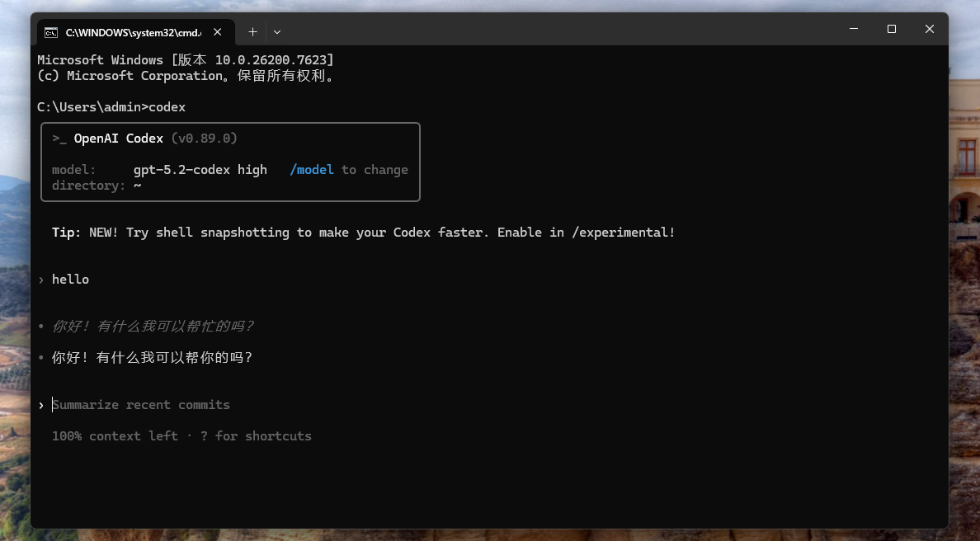Minimize the terminal window
980x541 pixels.
click(x=853, y=29)
